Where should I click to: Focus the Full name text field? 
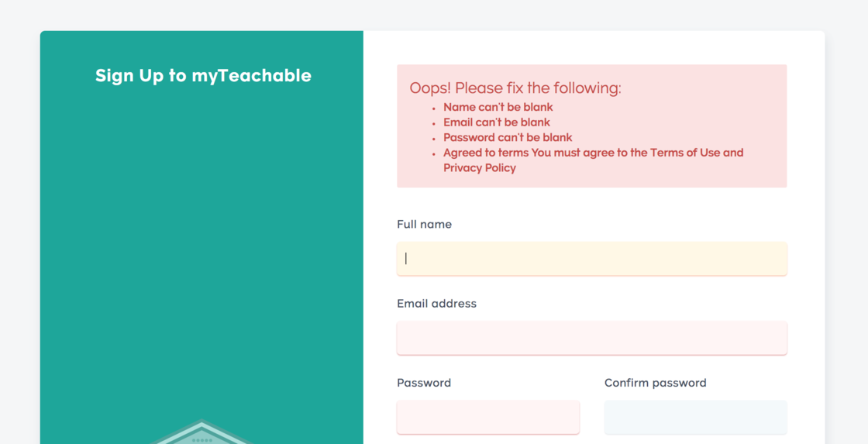point(591,259)
